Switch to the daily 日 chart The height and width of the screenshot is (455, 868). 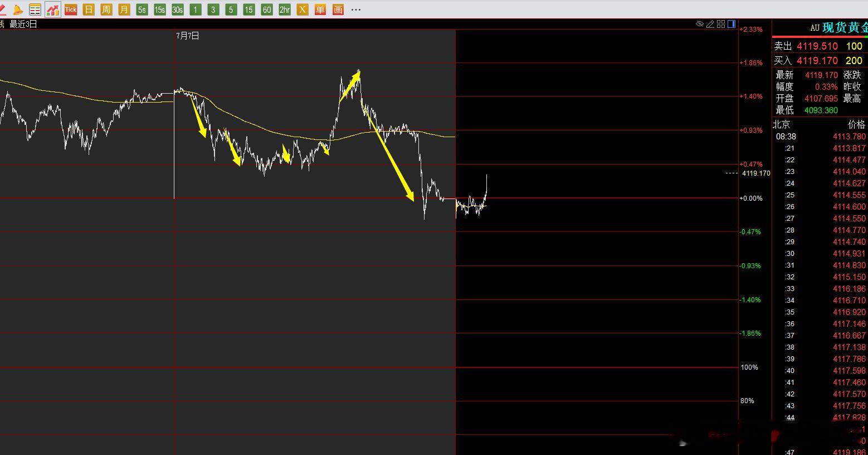(x=89, y=9)
